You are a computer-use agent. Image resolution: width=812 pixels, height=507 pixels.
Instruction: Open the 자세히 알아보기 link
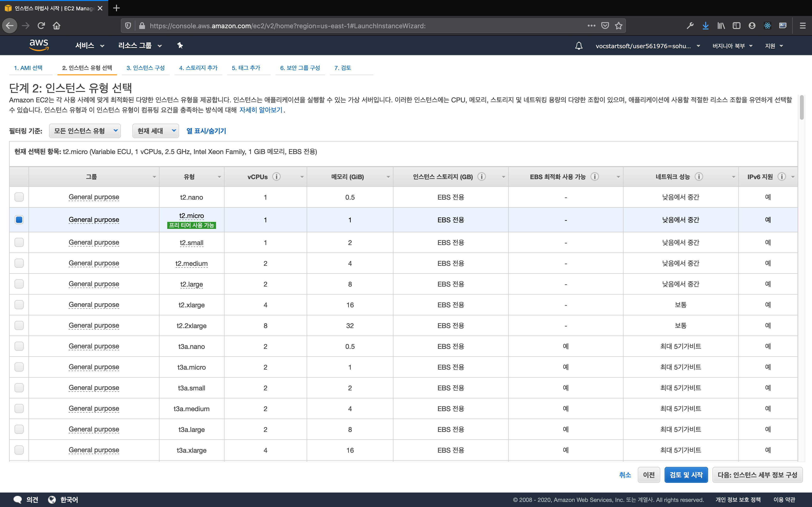(260, 110)
